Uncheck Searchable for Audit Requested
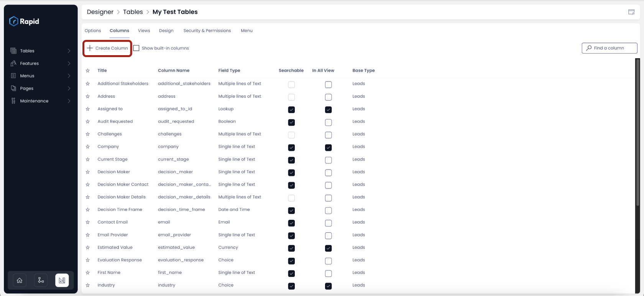 click(291, 123)
